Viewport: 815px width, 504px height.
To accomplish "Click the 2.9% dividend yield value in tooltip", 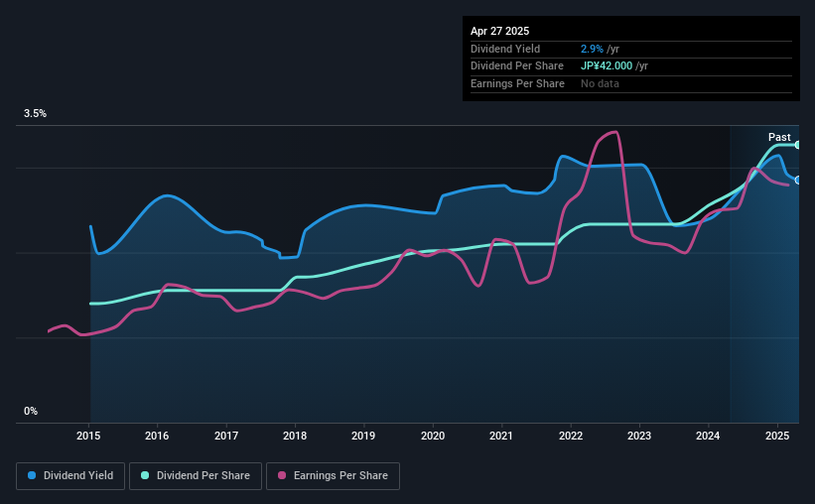I will tap(592, 49).
